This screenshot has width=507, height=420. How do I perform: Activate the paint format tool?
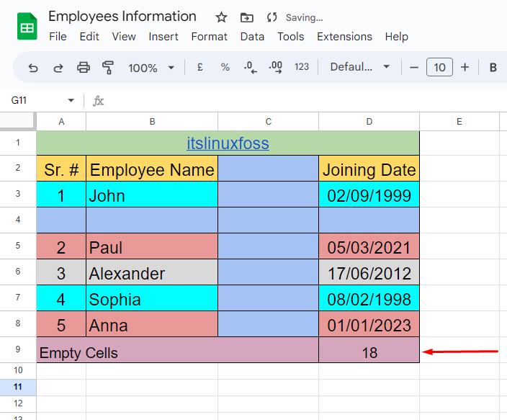pos(108,67)
